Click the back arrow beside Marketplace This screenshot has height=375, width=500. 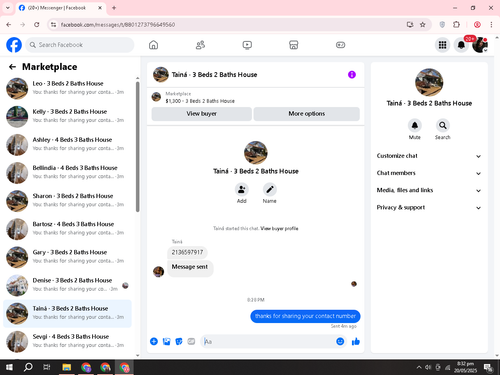coord(12,67)
